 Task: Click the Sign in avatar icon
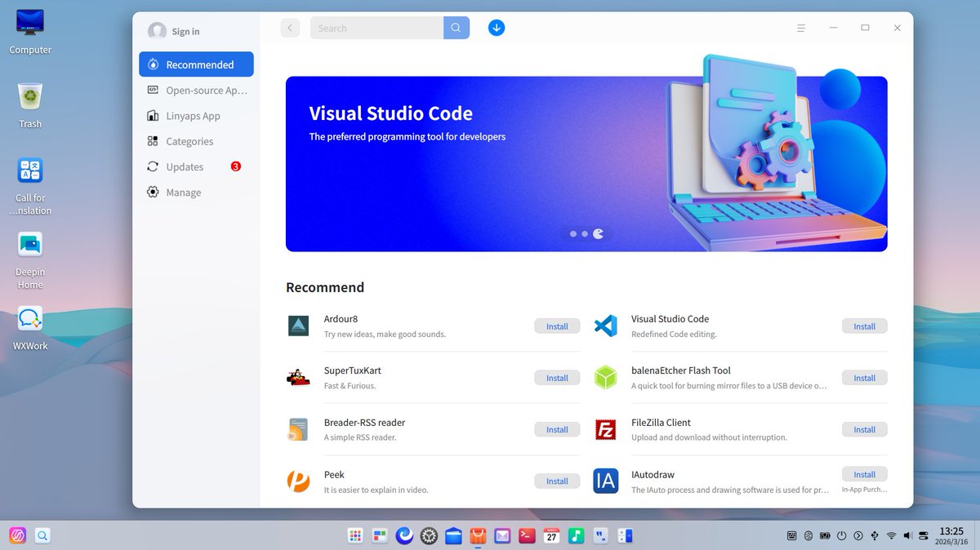[158, 31]
